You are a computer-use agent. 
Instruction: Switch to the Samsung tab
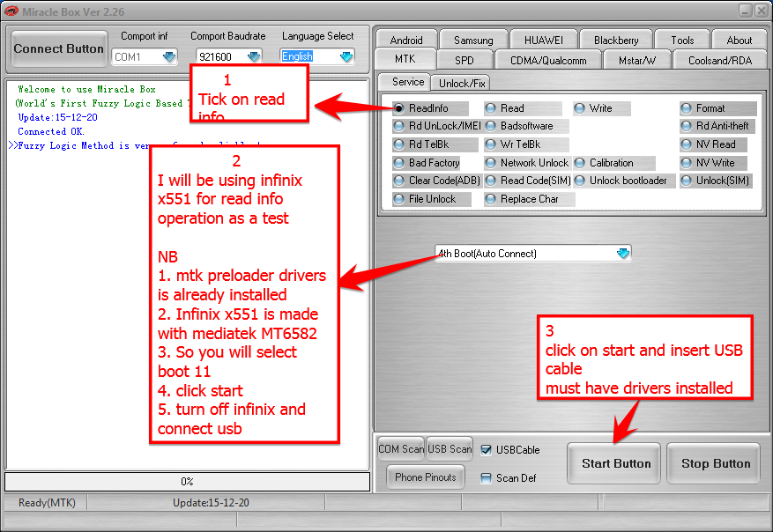473,39
